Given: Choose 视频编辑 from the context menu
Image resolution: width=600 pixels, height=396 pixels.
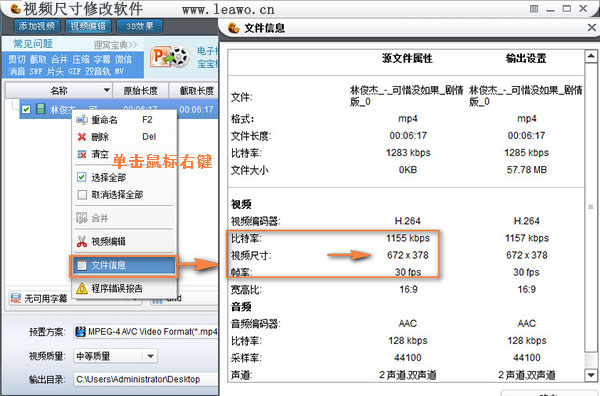Looking at the screenshot, I should [124, 241].
